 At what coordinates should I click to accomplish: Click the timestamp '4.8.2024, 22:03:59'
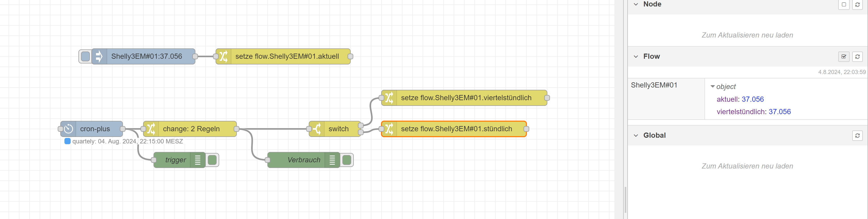tap(842, 72)
